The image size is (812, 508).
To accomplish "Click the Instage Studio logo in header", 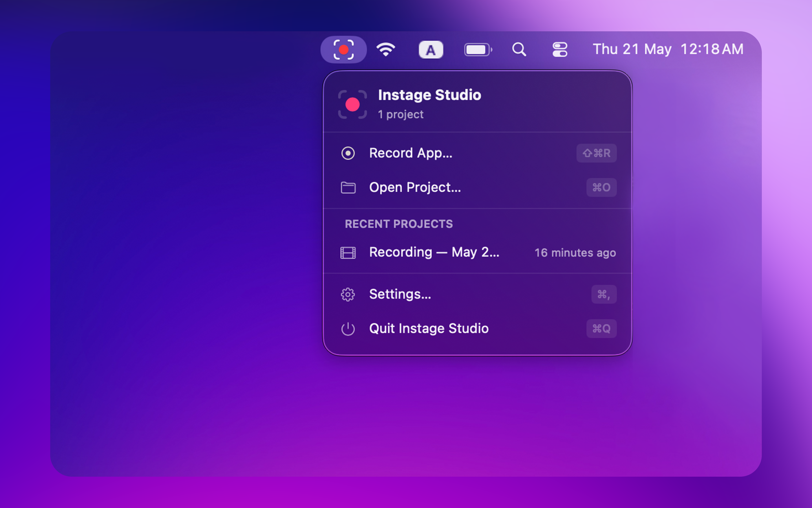I will click(352, 104).
